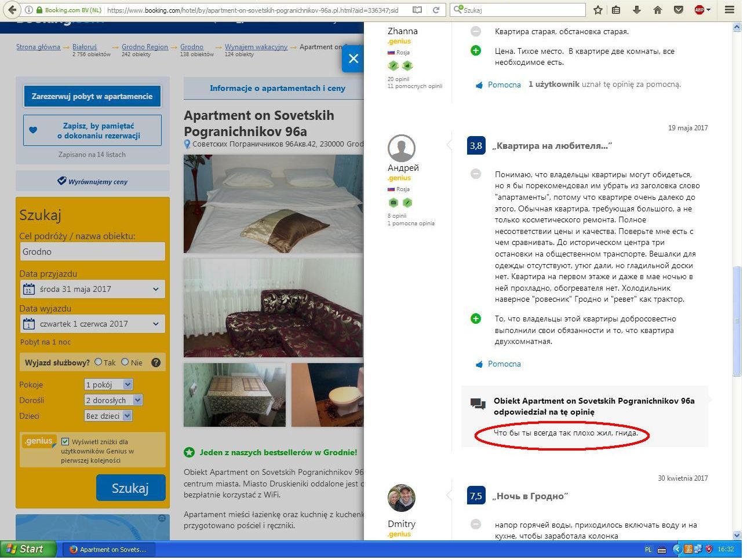Click the scrollbar down arrow
The width and height of the screenshot is (747, 560).
pyautogui.click(x=737, y=536)
